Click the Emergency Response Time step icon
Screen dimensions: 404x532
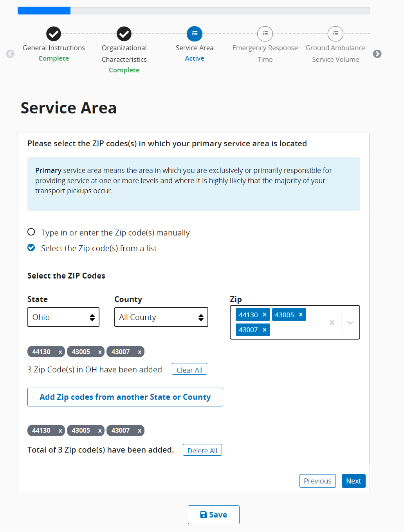(x=265, y=34)
